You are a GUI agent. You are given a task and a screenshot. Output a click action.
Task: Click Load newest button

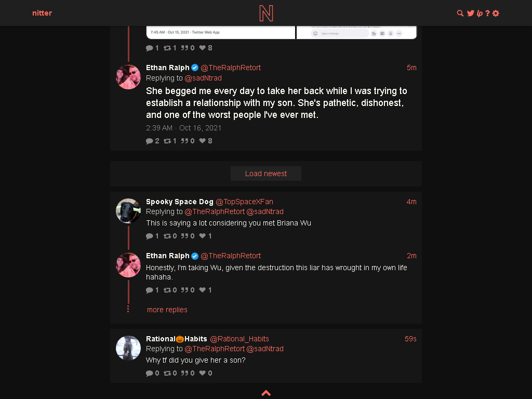click(266, 174)
